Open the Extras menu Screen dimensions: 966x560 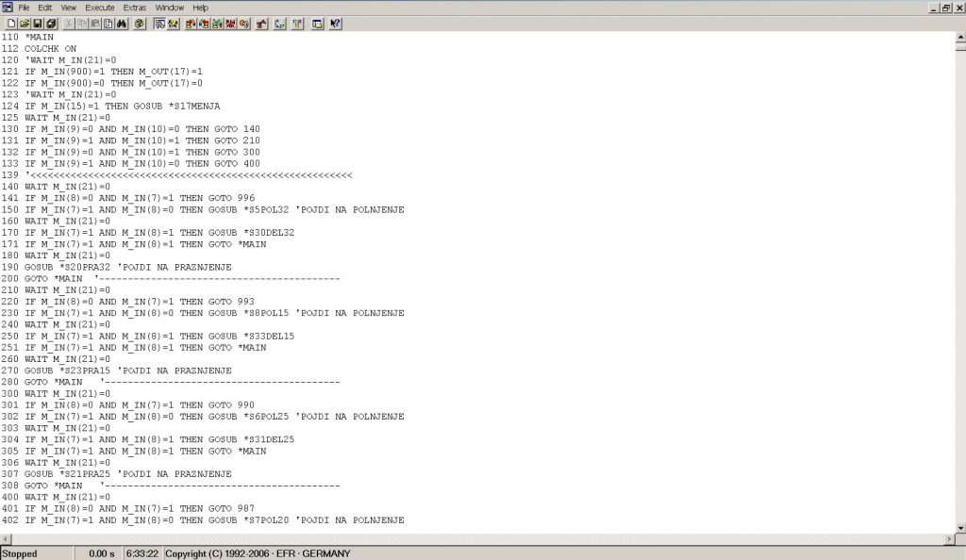[135, 8]
